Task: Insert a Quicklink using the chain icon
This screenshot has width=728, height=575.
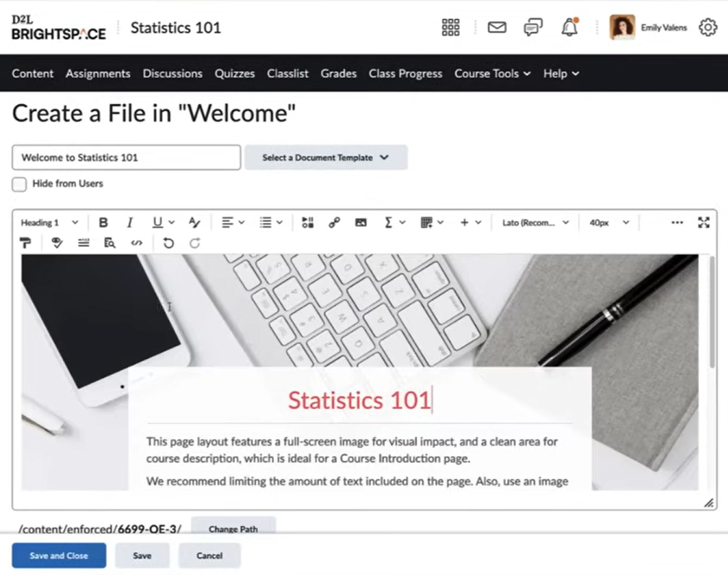Action: 333,222
